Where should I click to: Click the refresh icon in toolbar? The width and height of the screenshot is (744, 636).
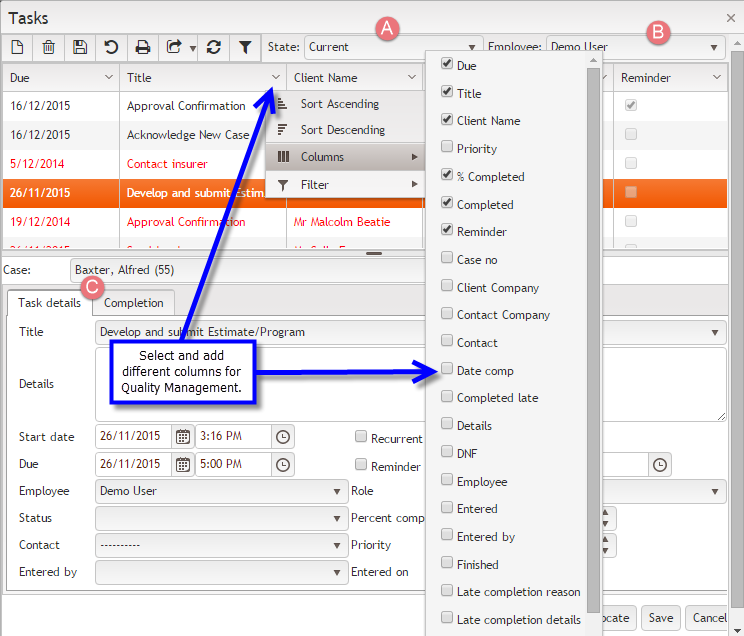tap(213, 47)
